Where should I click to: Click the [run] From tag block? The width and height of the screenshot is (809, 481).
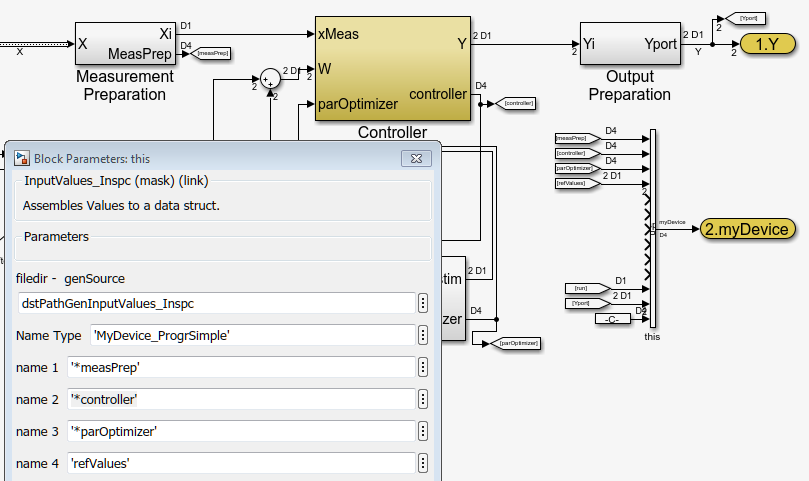tap(580, 287)
